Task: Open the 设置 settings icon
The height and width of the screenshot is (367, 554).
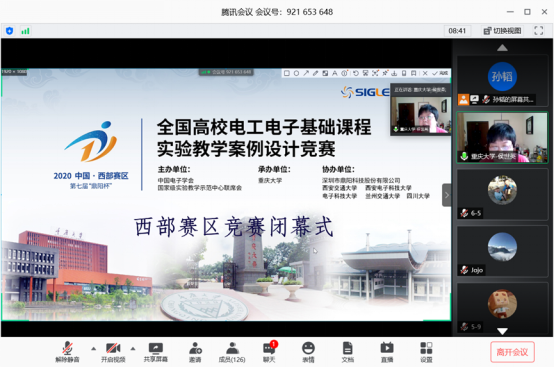Action: tap(426, 348)
